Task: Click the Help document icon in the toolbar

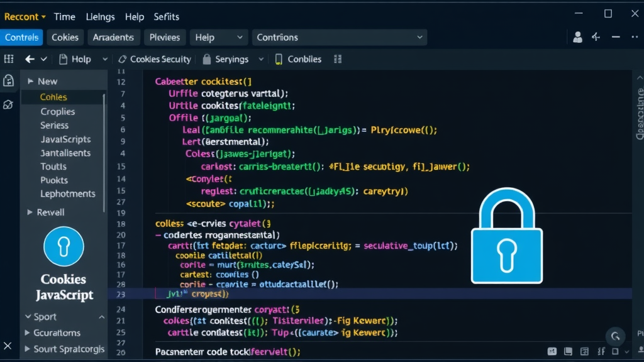Action: [64, 58]
